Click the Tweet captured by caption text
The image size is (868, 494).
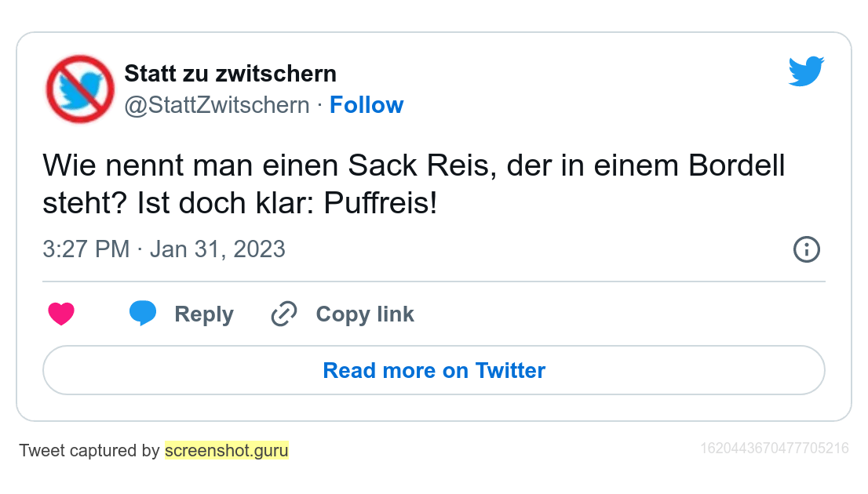coord(89,451)
